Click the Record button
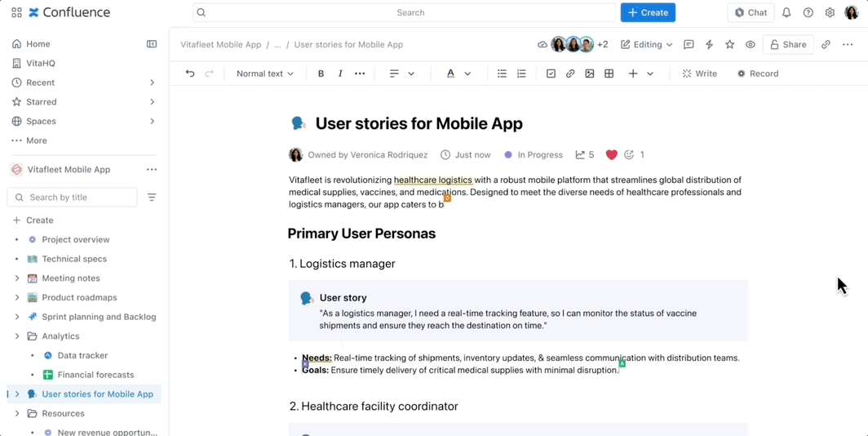 pyautogui.click(x=757, y=73)
